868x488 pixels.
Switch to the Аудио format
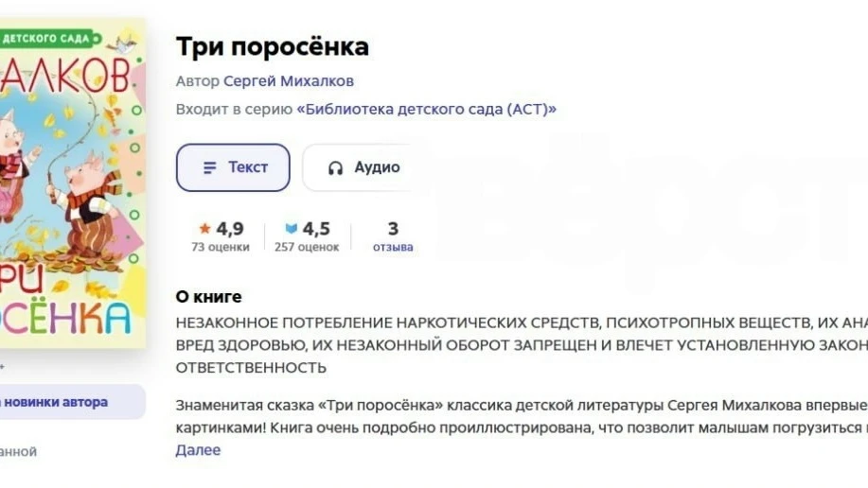[358, 167]
